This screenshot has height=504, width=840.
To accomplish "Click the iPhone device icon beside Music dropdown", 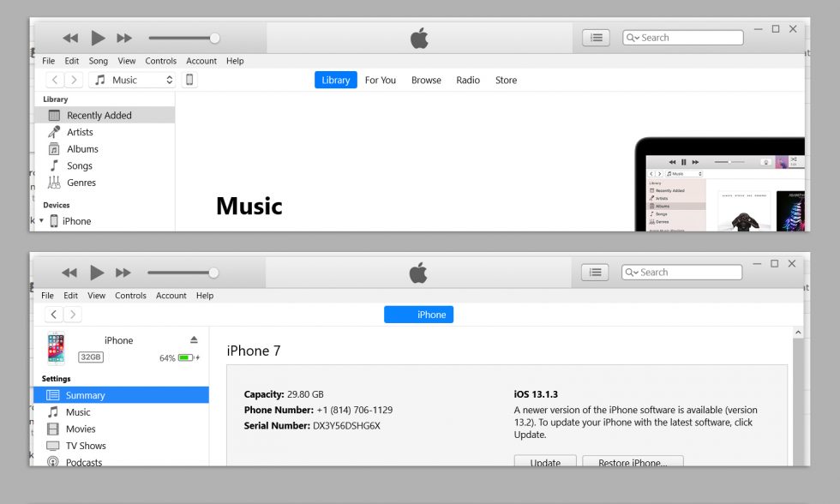I will coord(189,80).
